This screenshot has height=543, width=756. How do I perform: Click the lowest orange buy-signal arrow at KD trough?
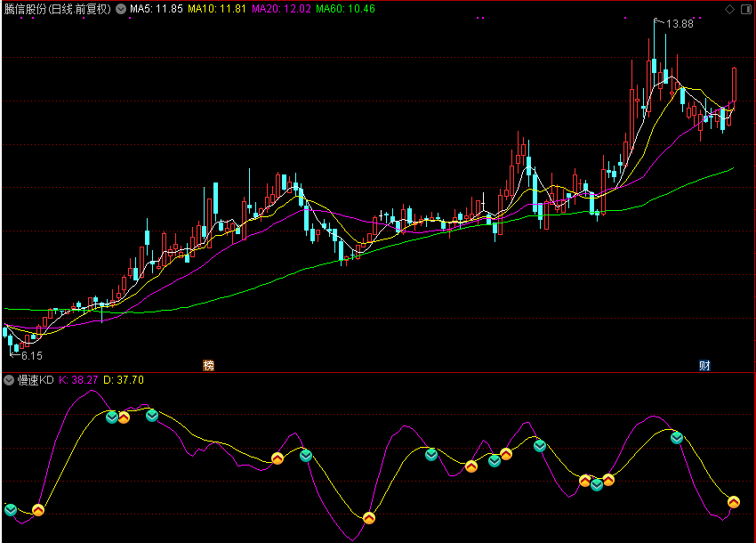(x=369, y=518)
